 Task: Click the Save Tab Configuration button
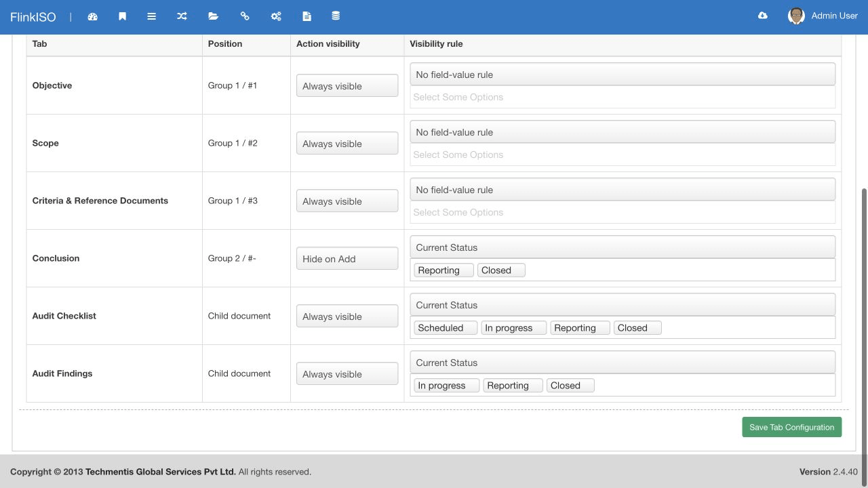791,427
